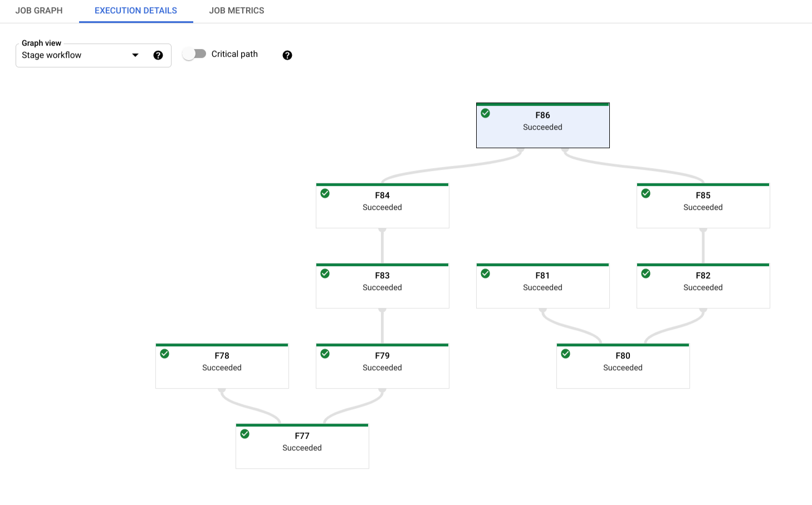Screen dimensions: 812x505
Task: Switch to the JOB GRAPH tab
Action: pyautogui.click(x=39, y=11)
